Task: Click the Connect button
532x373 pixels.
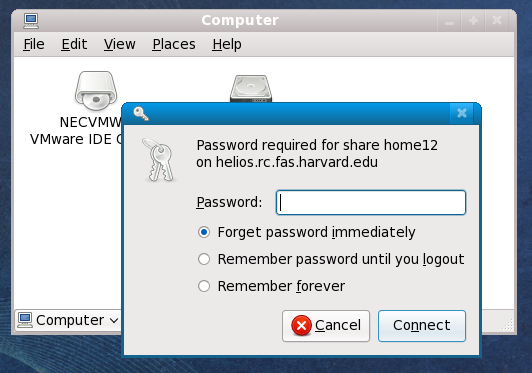Action: [422, 325]
